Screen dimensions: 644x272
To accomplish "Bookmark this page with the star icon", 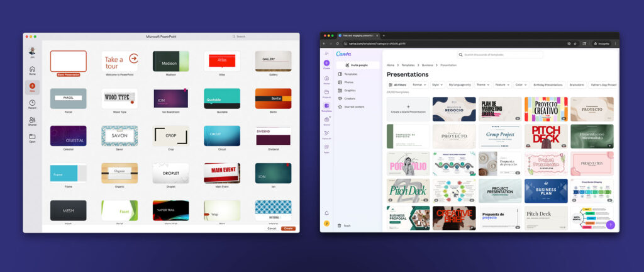I will click(x=575, y=43).
